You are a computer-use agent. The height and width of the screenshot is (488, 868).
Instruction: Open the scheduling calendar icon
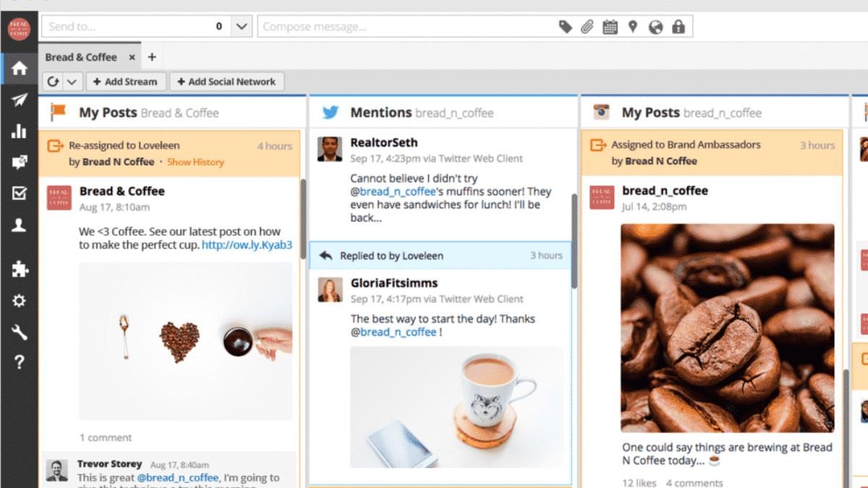click(610, 27)
